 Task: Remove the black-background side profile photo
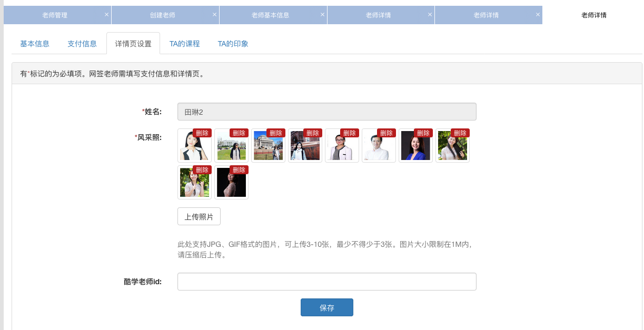pyautogui.click(x=239, y=170)
